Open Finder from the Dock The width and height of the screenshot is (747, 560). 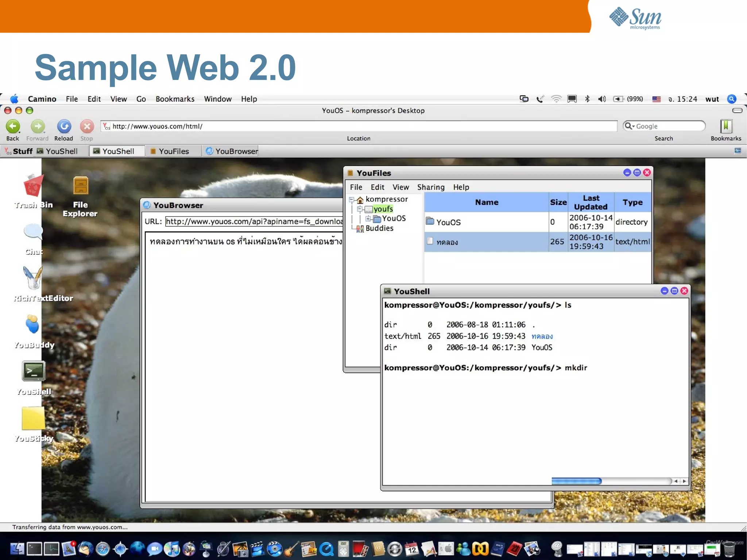point(17,548)
